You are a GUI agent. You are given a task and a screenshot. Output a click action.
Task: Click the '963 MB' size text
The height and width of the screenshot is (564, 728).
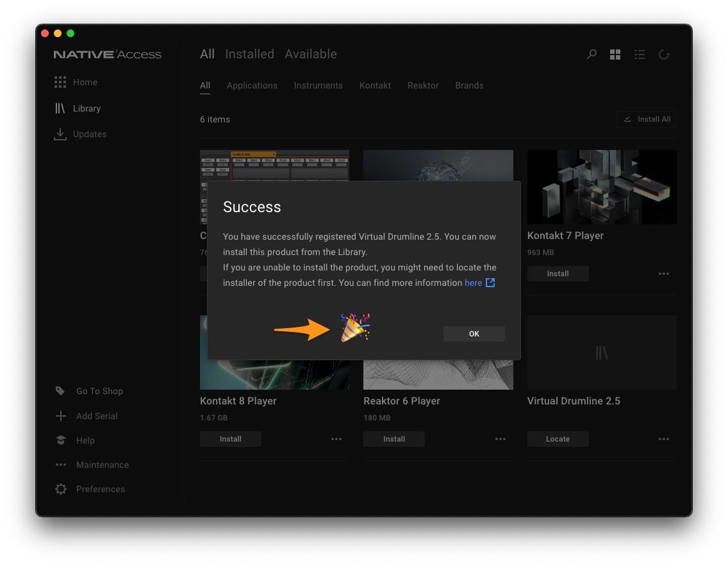tap(540, 253)
